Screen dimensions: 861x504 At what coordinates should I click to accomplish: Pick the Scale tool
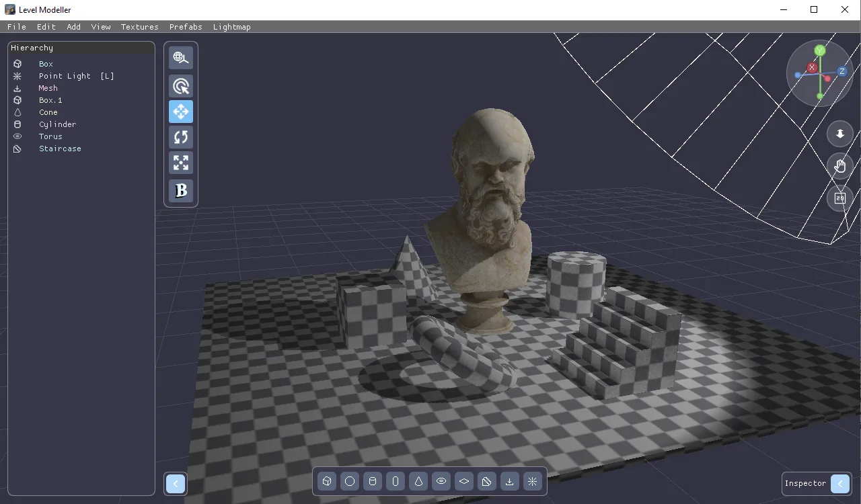181,163
